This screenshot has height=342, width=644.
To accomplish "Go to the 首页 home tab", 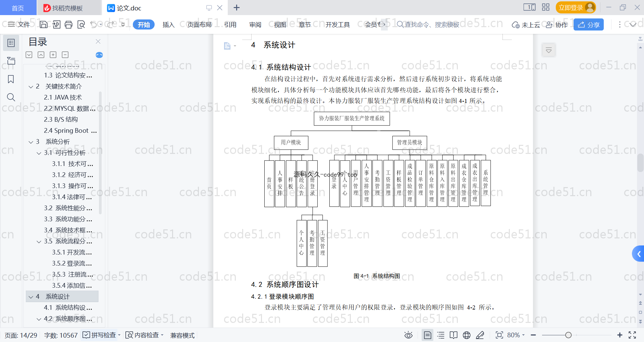I will [x=18, y=8].
